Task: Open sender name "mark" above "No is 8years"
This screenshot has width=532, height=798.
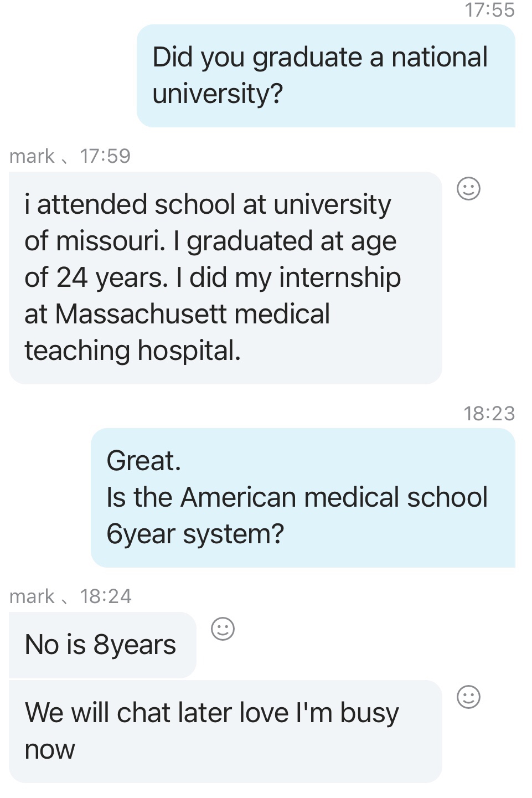Action: tap(32, 596)
